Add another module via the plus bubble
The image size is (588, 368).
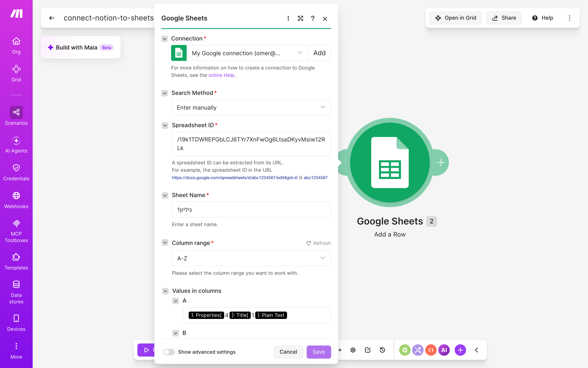[x=441, y=162]
